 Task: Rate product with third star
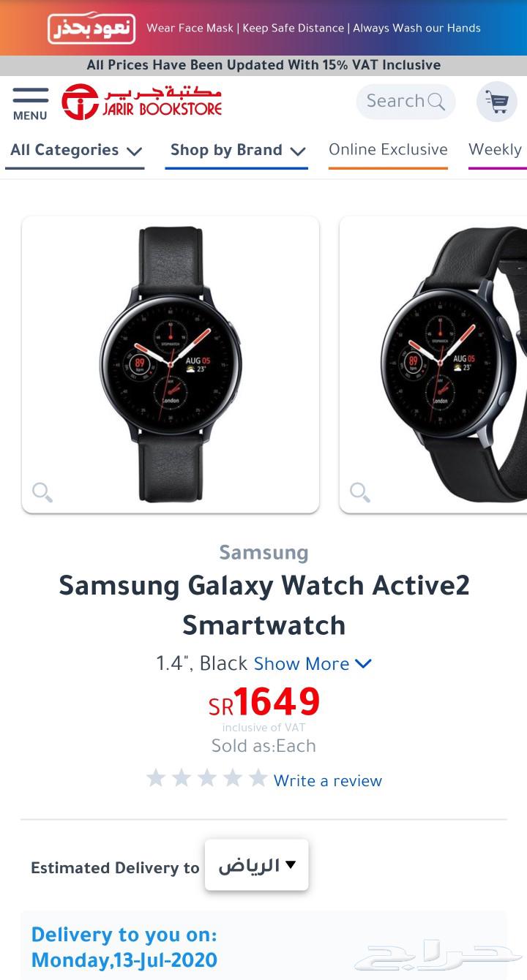coord(206,777)
